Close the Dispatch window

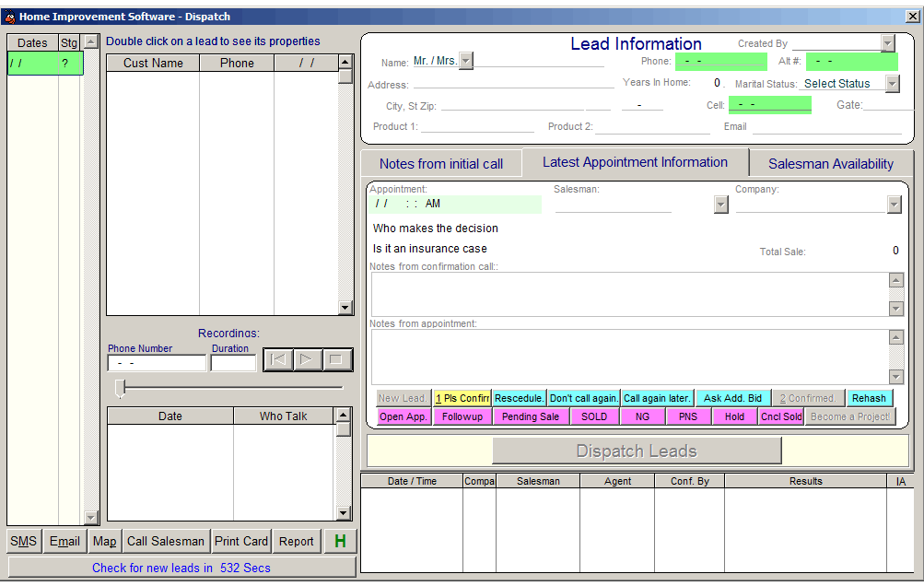tap(912, 17)
